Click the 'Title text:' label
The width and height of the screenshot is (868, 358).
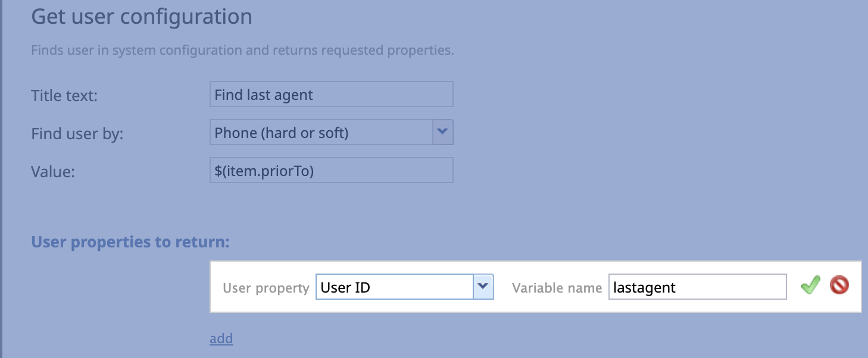coord(64,95)
